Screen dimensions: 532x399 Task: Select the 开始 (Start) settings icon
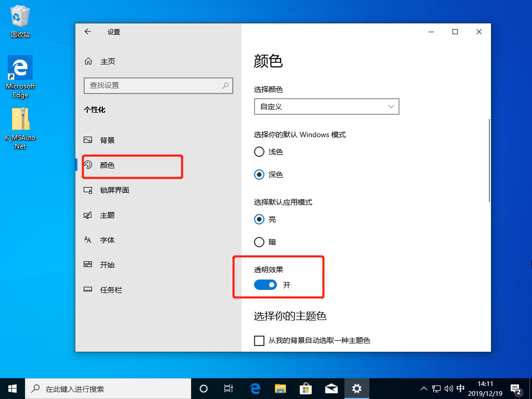pos(88,264)
